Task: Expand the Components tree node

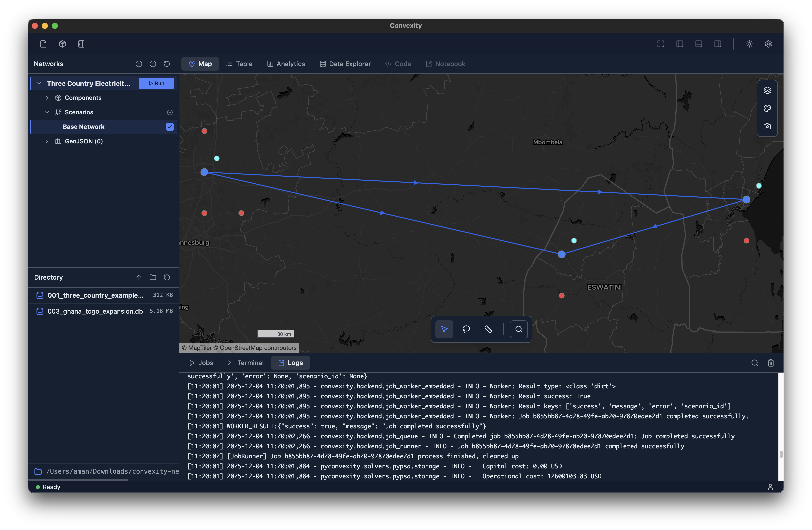Action: (47, 98)
